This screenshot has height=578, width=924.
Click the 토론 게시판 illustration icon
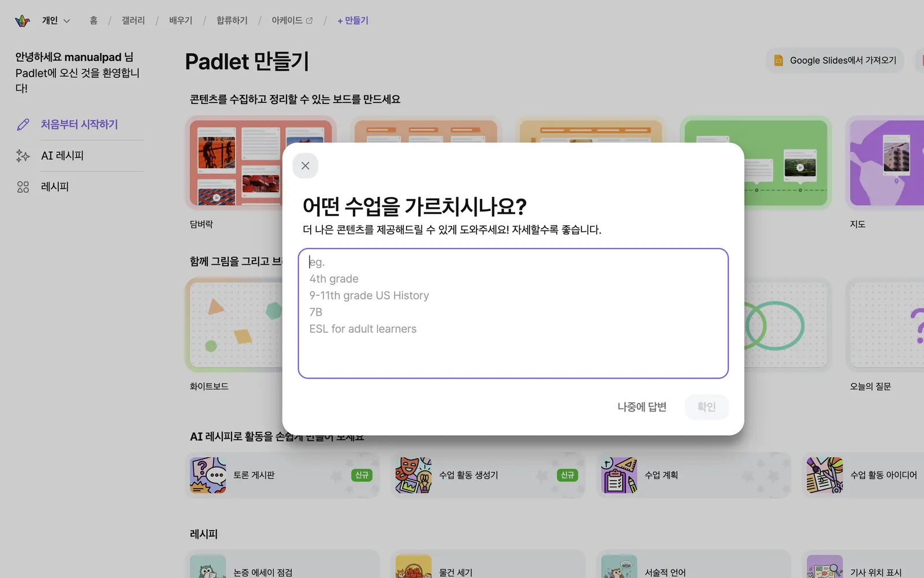[208, 475]
